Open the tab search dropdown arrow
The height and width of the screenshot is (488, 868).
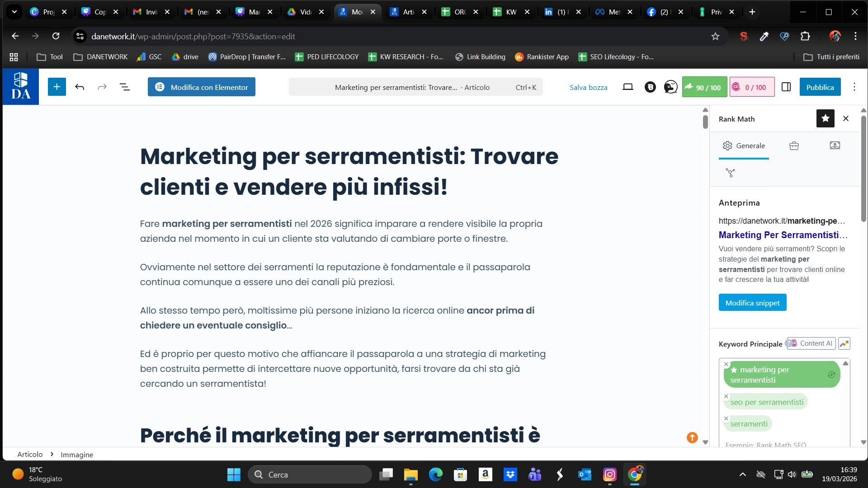pyautogui.click(x=14, y=12)
